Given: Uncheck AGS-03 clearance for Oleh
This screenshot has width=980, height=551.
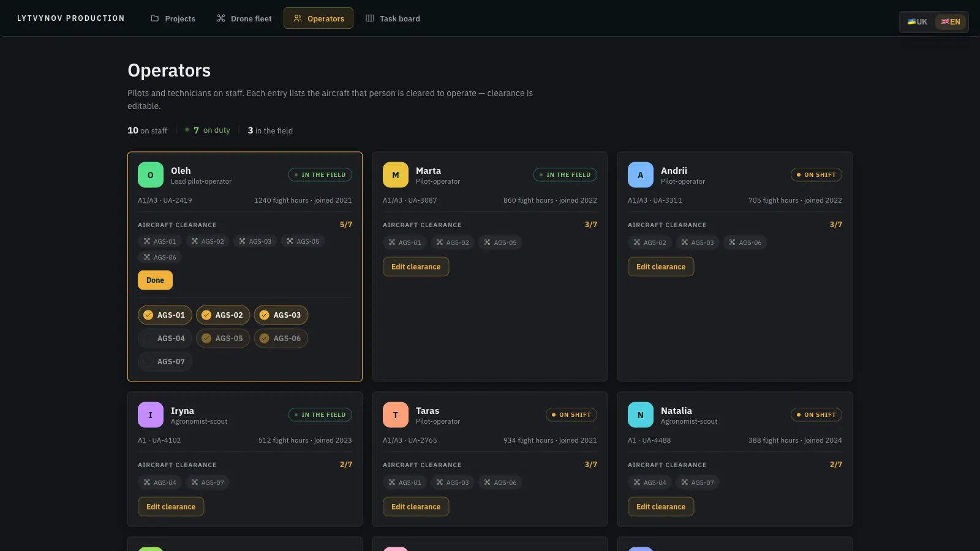Looking at the screenshot, I should tap(281, 315).
